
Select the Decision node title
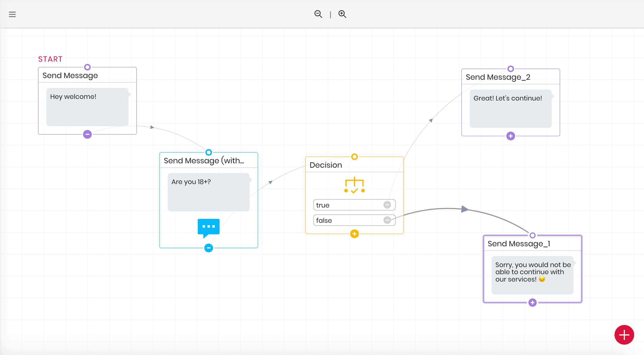click(326, 165)
